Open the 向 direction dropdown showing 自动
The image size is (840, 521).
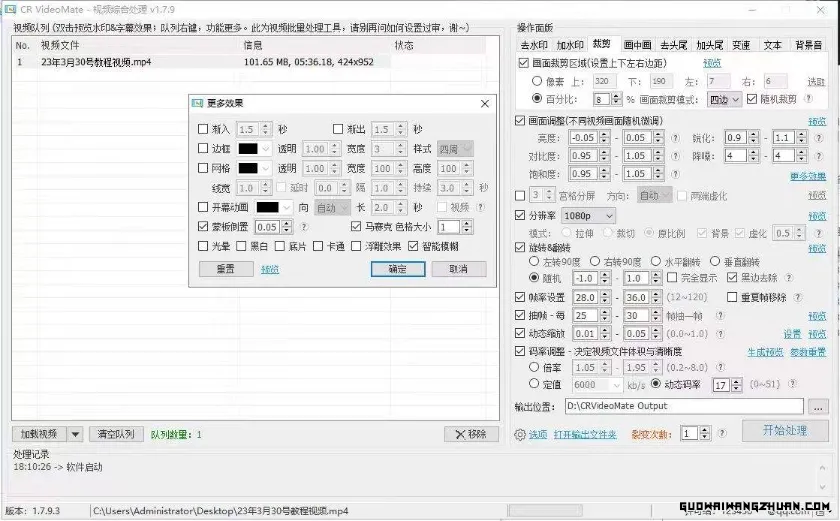click(x=332, y=207)
